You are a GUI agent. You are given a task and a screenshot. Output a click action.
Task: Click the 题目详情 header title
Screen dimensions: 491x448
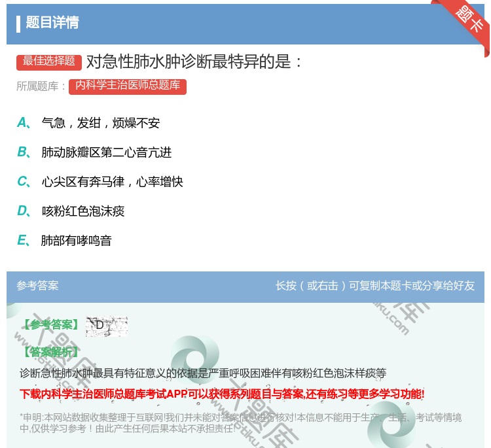pyautogui.click(x=52, y=22)
